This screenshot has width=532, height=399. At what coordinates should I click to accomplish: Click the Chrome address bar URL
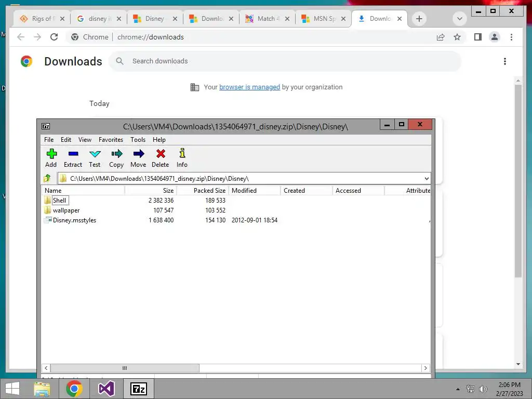point(151,37)
